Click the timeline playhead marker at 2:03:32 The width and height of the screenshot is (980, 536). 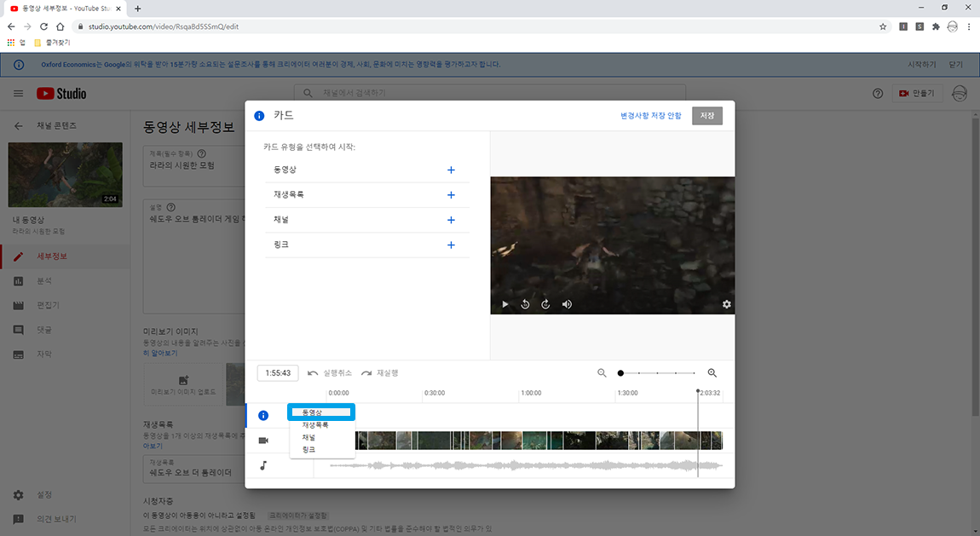[698, 392]
